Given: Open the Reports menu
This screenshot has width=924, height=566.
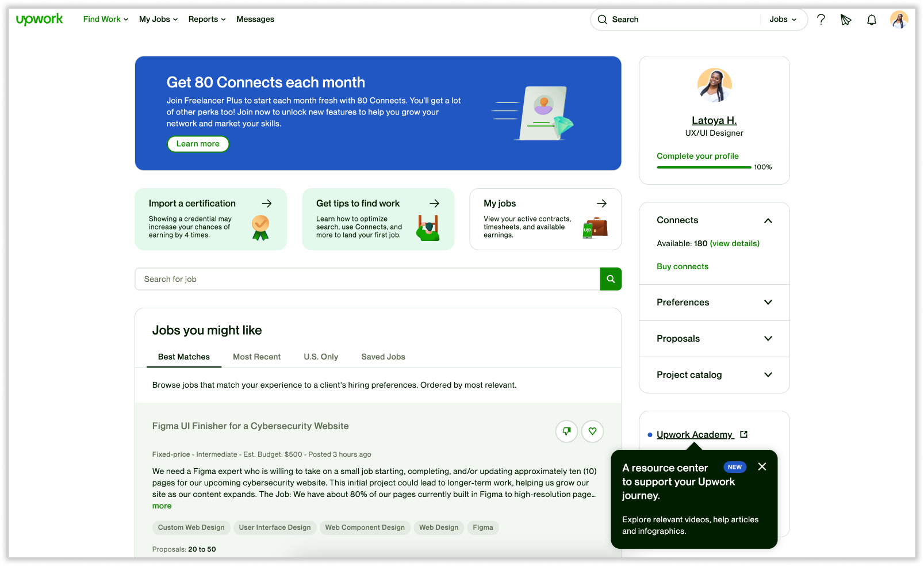Looking at the screenshot, I should point(207,20).
